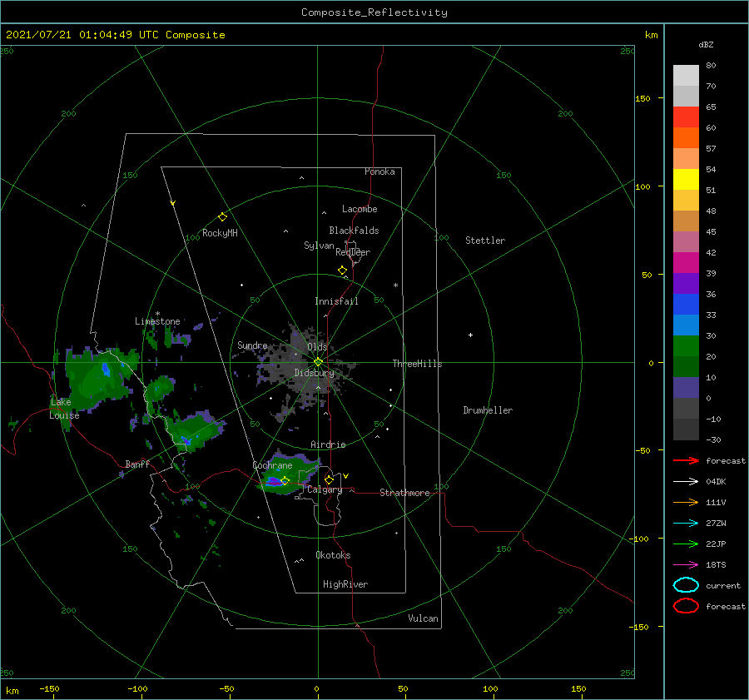Click the asterisk marker above Limestone
The image size is (749, 700).
[157, 314]
